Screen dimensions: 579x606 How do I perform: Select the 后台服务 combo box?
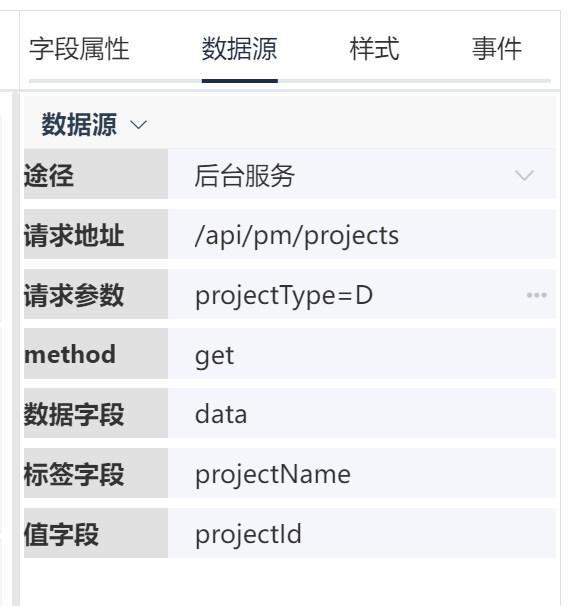tap(362, 174)
